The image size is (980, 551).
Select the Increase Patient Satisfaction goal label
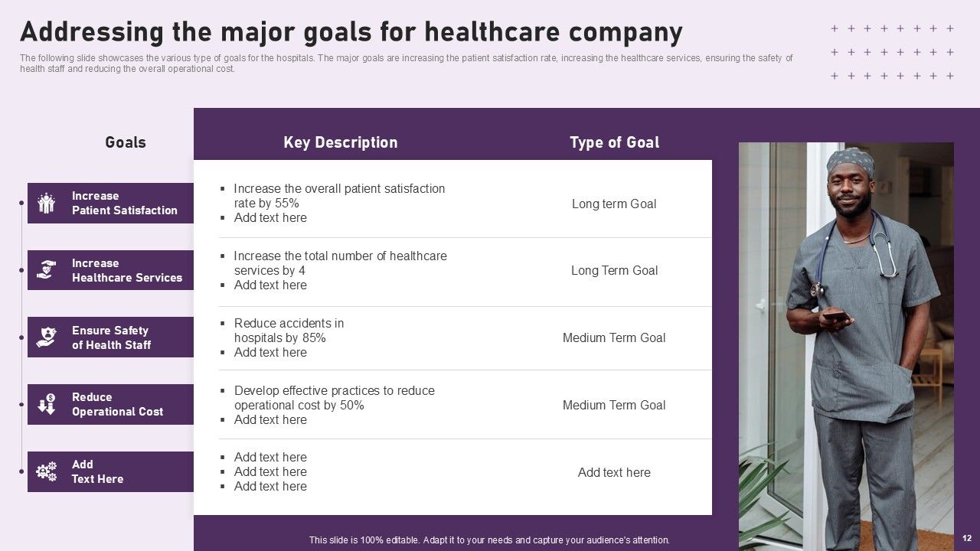coord(124,203)
